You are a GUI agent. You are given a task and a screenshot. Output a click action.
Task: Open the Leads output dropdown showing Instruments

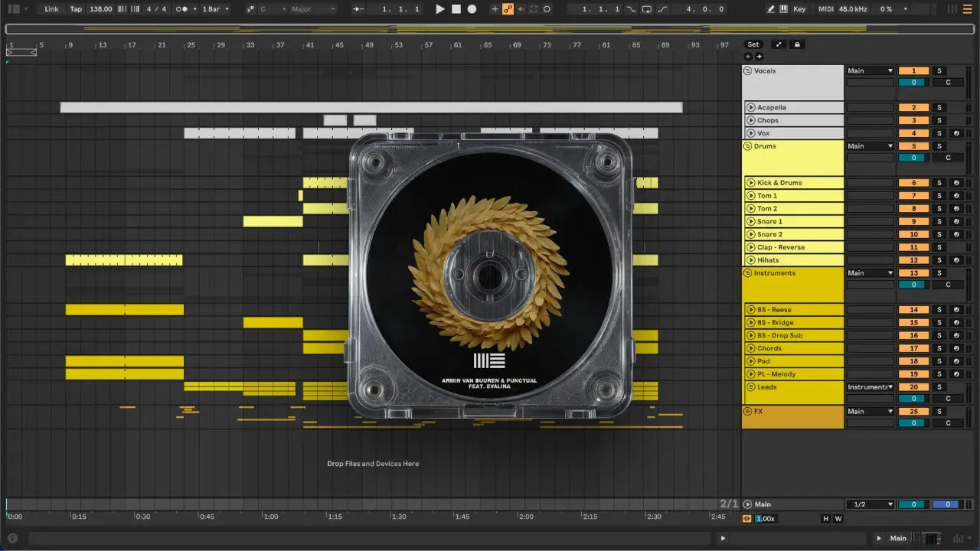pyautogui.click(x=870, y=387)
